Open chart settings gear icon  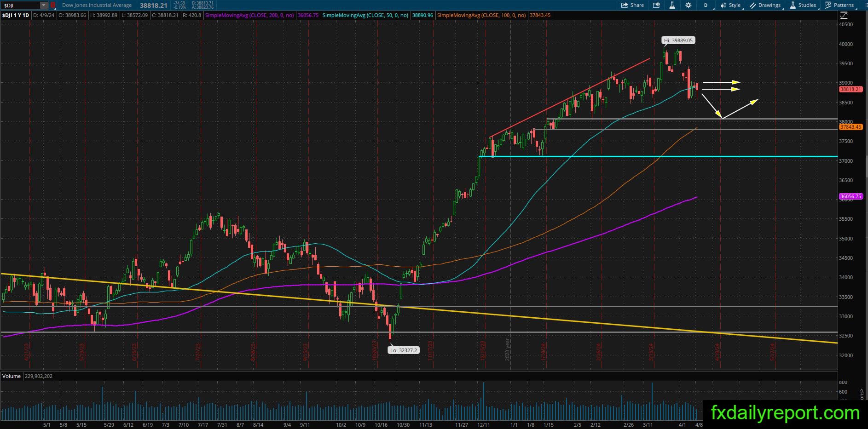[688, 5]
